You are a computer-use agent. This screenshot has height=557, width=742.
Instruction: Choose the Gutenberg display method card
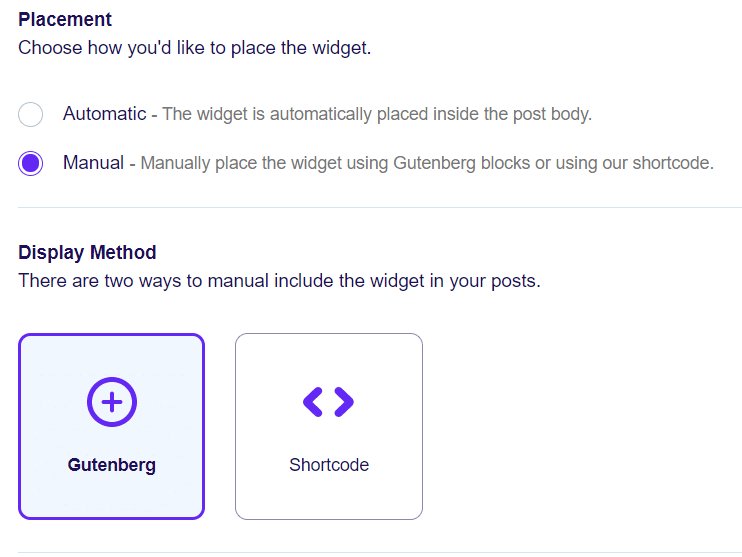click(x=111, y=427)
